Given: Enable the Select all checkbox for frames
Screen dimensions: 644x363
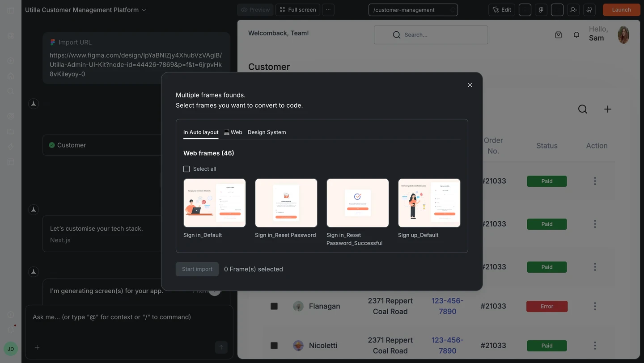Looking at the screenshot, I should (x=186, y=169).
